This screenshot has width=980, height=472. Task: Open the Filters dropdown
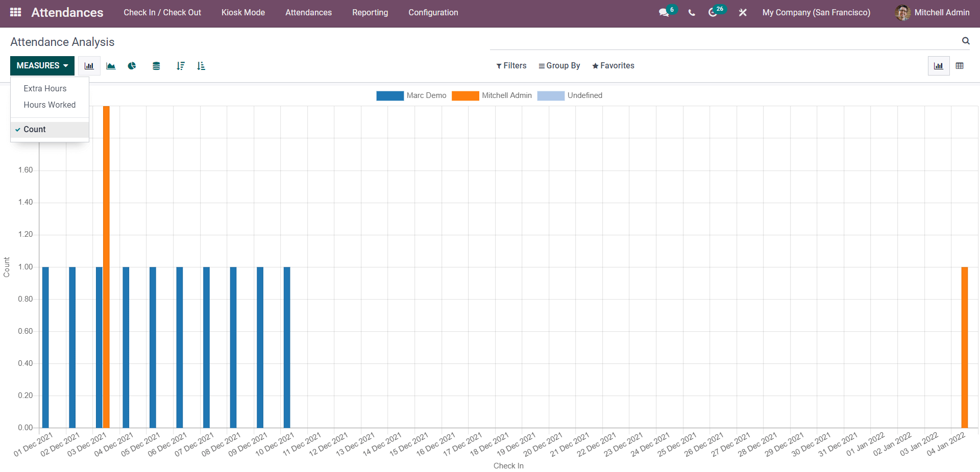[511, 66]
